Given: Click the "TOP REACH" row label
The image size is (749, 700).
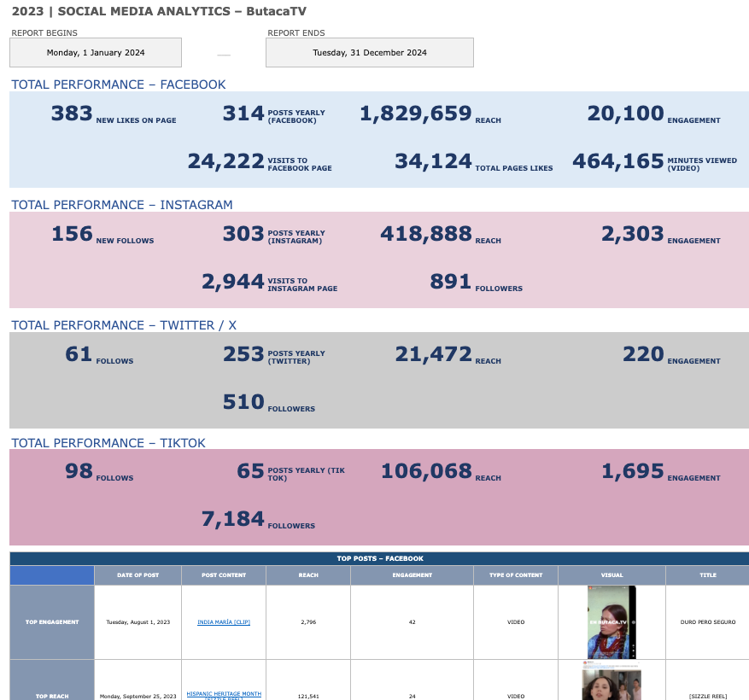Looking at the screenshot, I should point(52,680).
